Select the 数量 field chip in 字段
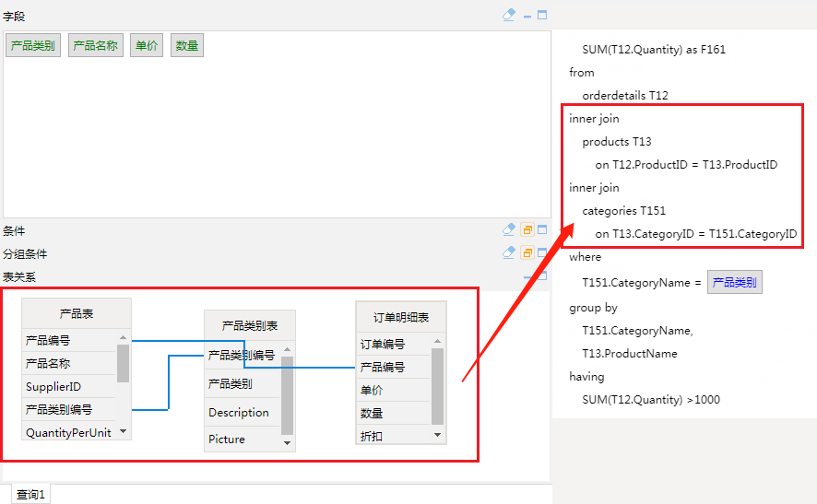The height and width of the screenshot is (504, 817). (x=187, y=46)
